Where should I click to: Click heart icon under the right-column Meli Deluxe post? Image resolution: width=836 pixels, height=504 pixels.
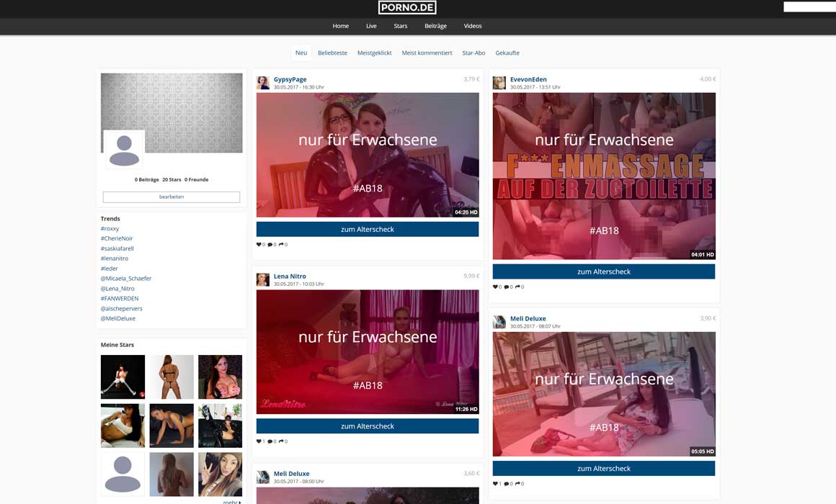click(x=496, y=484)
